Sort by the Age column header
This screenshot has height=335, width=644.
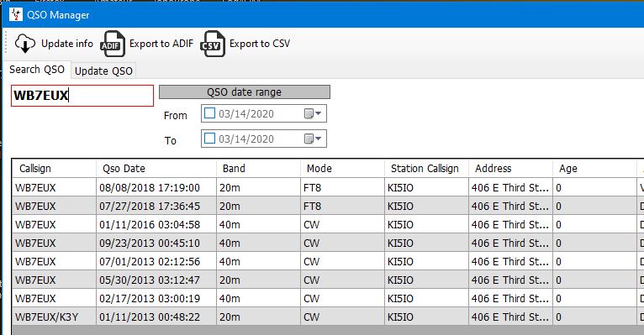[594, 169]
